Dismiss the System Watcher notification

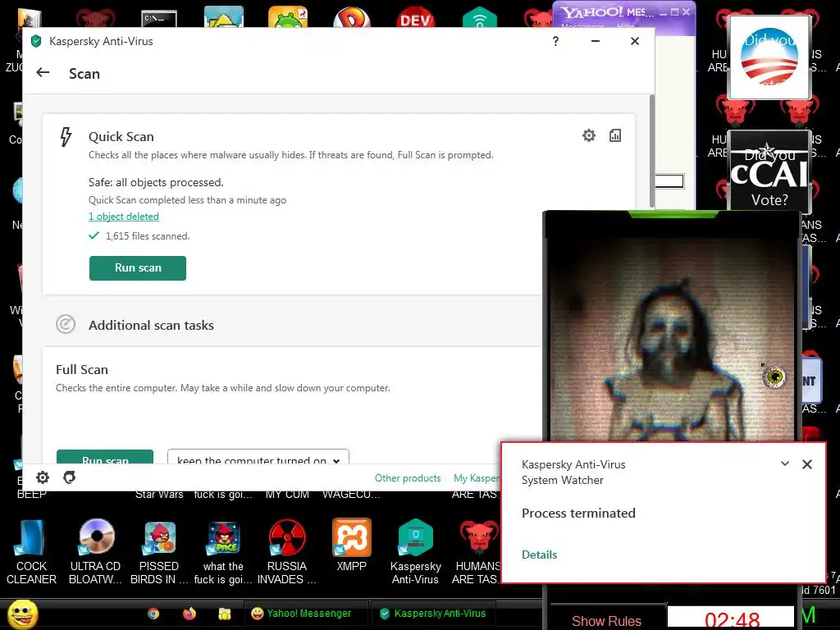pyautogui.click(x=807, y=464)
